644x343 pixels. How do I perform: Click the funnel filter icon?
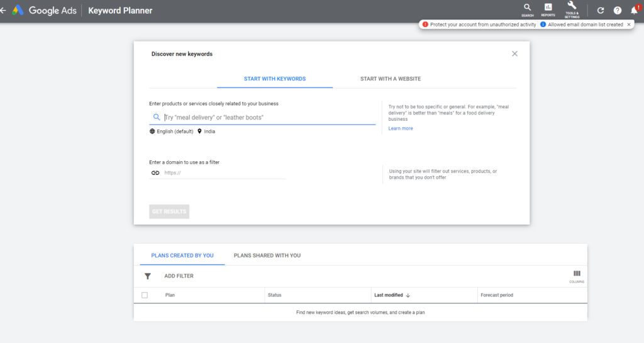[x=148, y=276]
